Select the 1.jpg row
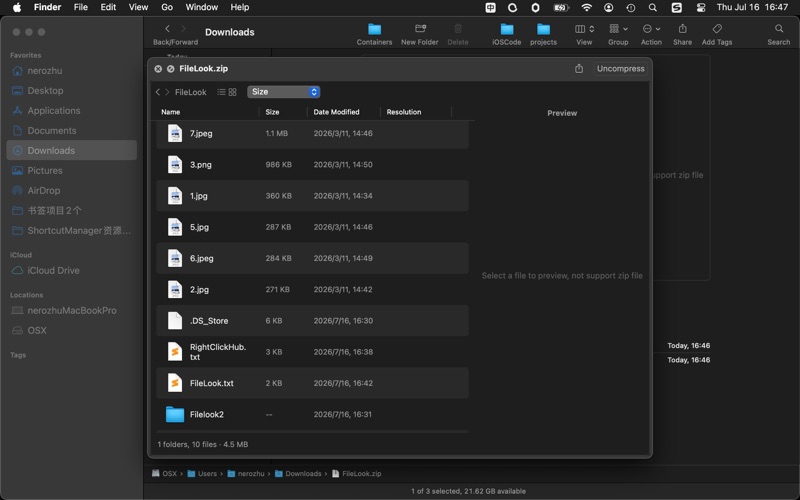800x500 pixels. click(312, 196)
